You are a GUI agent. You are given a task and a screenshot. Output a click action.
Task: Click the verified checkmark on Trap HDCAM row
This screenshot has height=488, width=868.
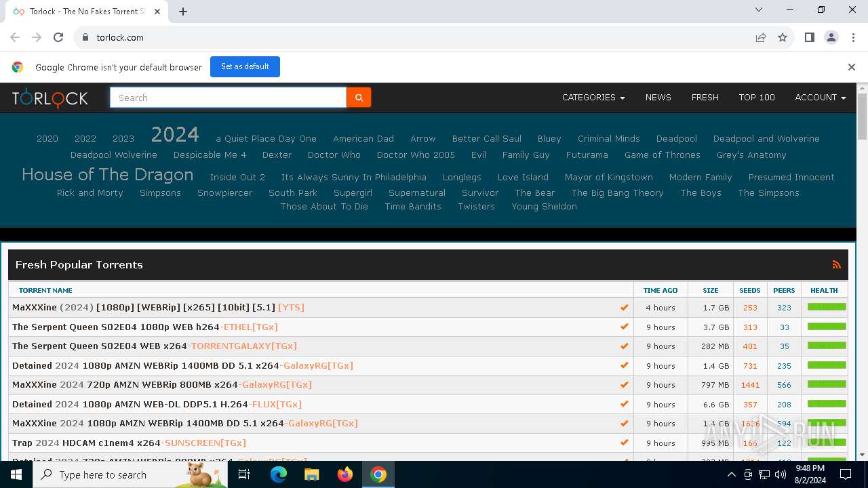pos(624,443)
